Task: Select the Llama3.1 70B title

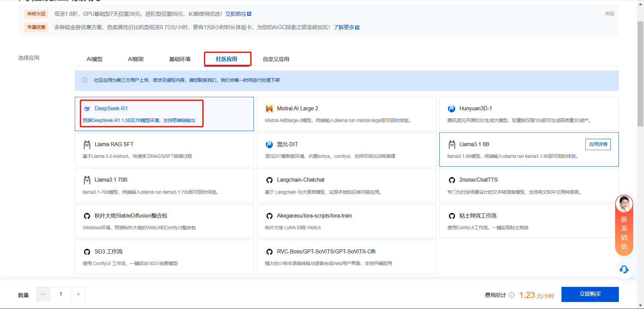Action: tap(111, 180)
